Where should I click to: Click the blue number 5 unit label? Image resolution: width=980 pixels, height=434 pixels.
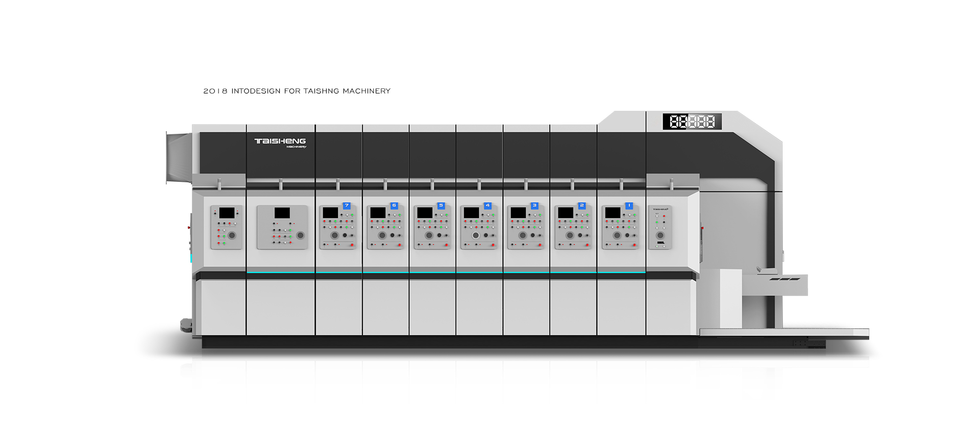pyautogui.click(x=441, y=206)
